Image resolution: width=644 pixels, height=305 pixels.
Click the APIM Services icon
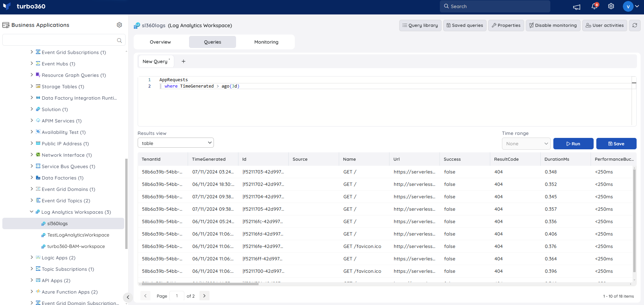38,120
